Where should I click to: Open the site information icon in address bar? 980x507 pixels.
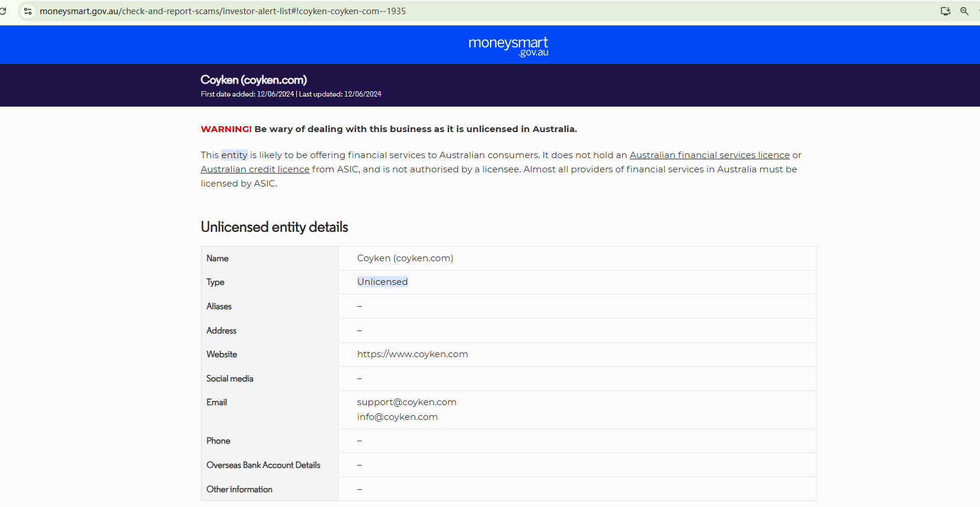[28, 11]
